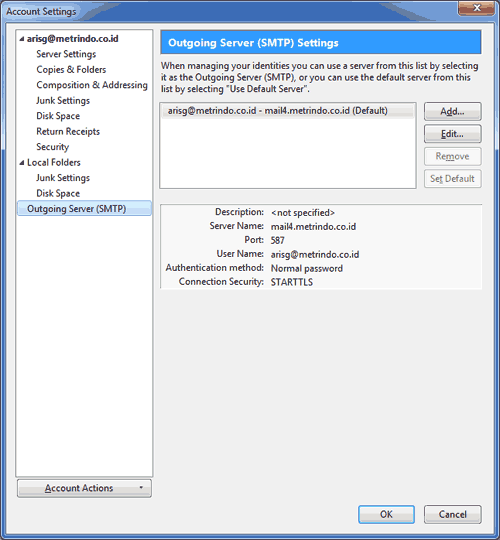Select Disk Space under Local Folders

pos(58,194)
